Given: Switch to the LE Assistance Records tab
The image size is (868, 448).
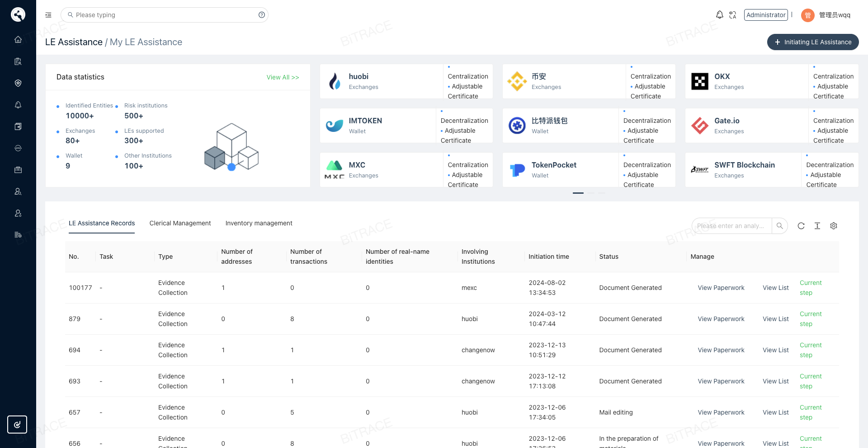Looking at the screenshot, I should click(x=102, y=223).
